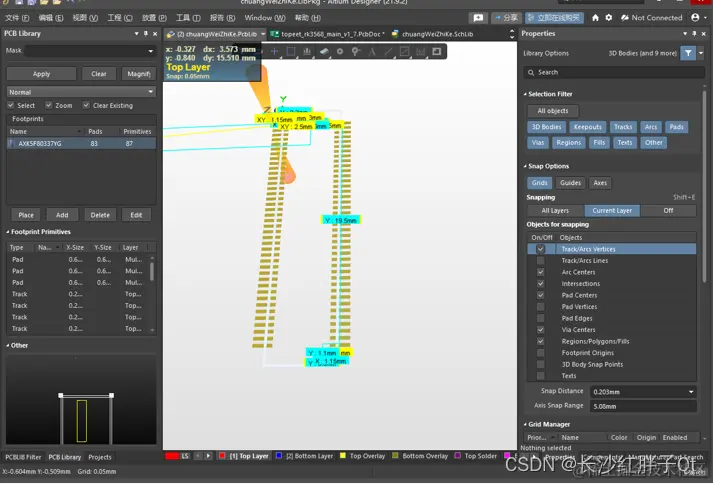This screenshot has width=713, height=485.
Task: Open settings gear icon in top bar
Action: (609, 18)
